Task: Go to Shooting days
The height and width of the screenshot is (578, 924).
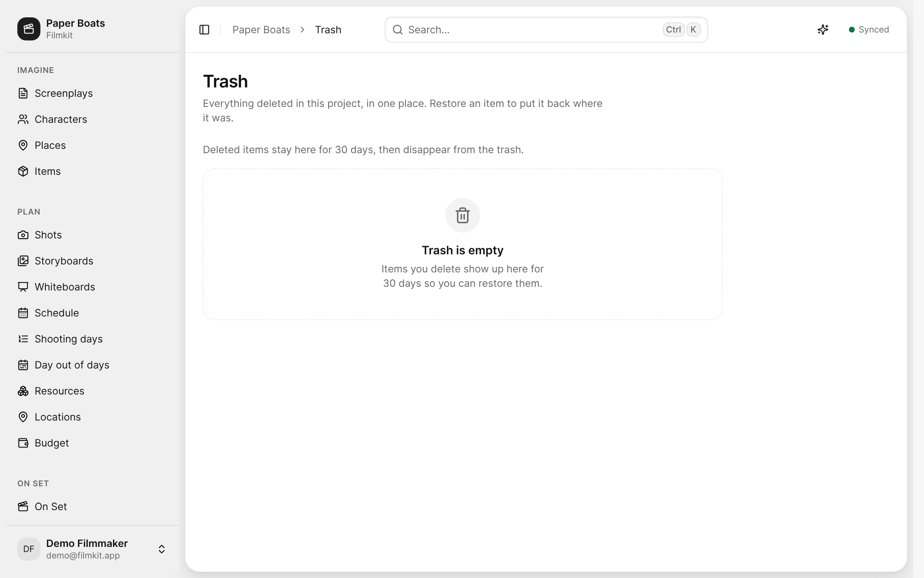Action: [x=92, y=339]
